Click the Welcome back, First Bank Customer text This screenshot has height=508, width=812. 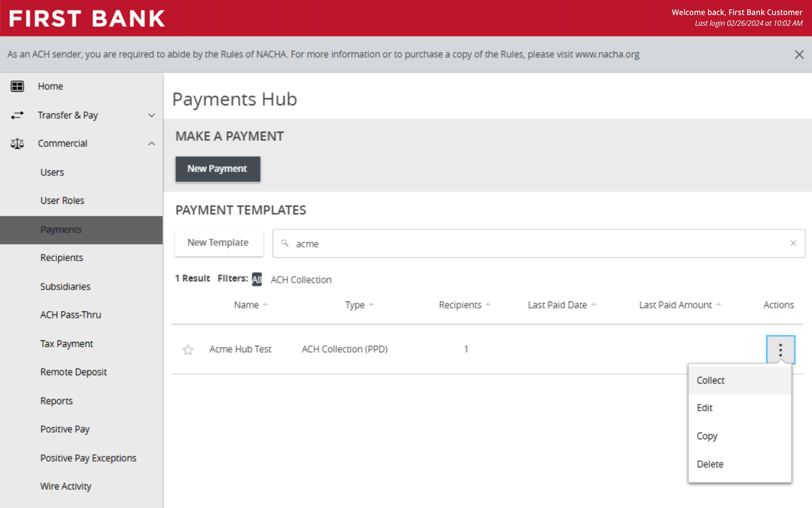pyautogui.click(x=737, y=12)
